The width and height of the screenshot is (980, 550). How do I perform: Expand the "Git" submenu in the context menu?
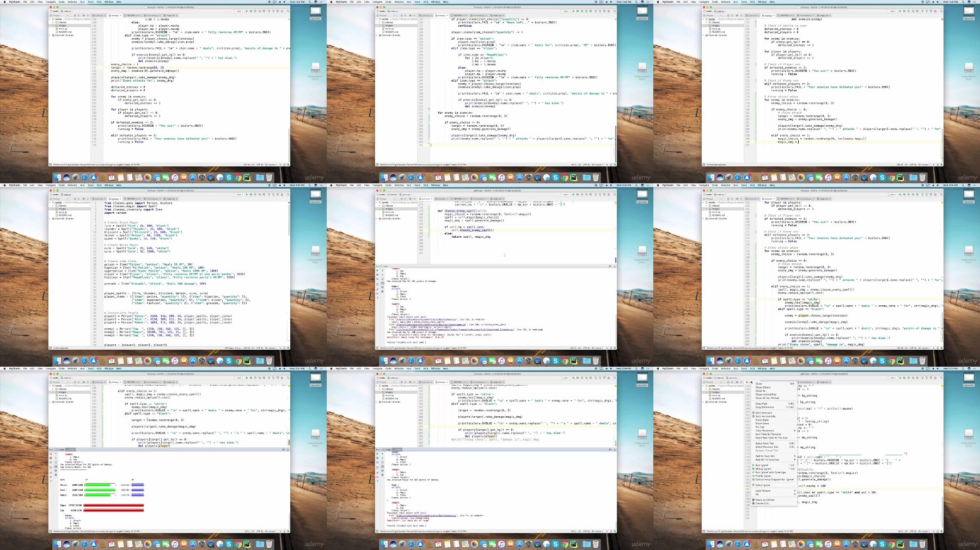774,494
